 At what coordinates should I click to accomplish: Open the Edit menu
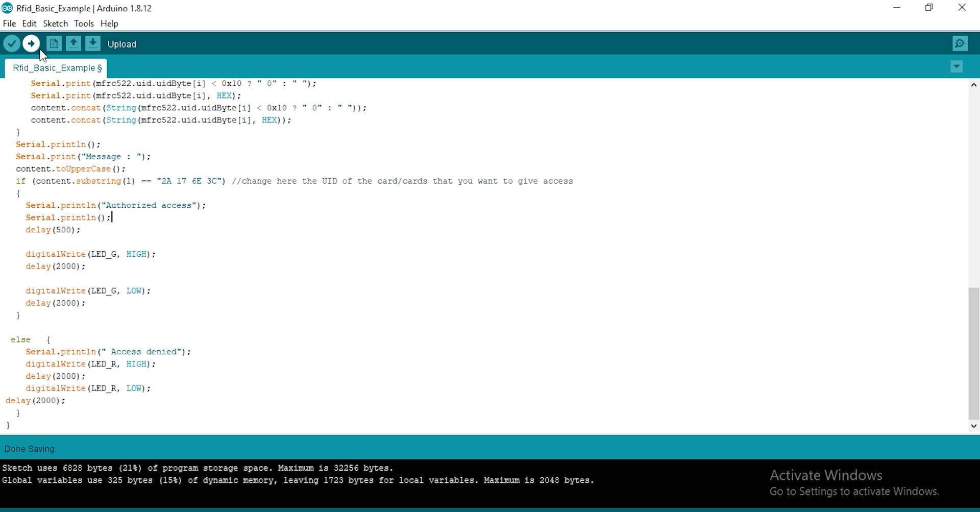click(x=29, y=23)
